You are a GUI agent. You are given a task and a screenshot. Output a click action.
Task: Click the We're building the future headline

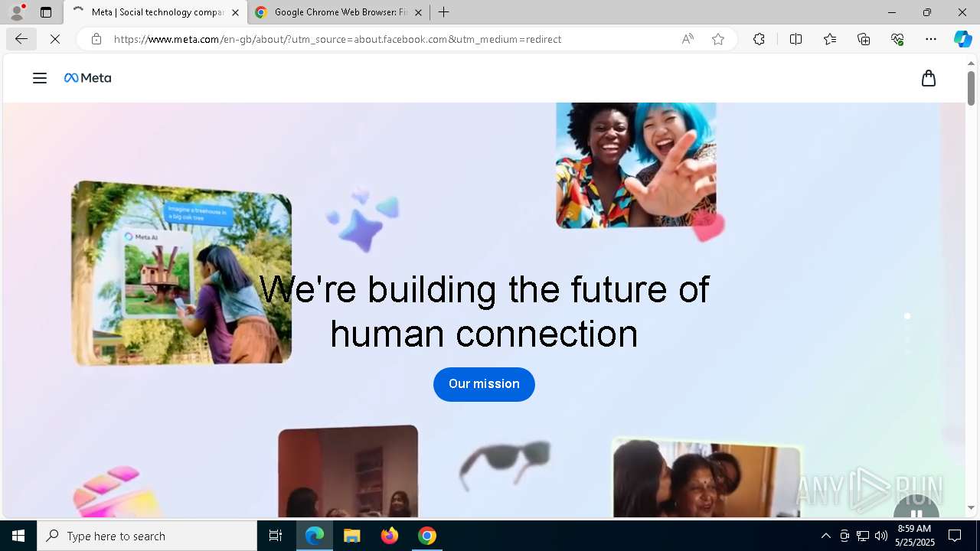tap(484, 311)
